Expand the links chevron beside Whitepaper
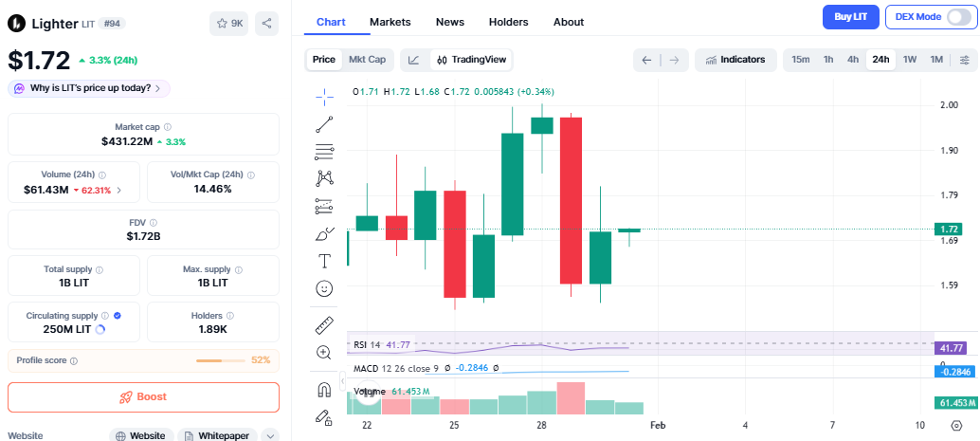980x441 pixels. coord(270,435)
